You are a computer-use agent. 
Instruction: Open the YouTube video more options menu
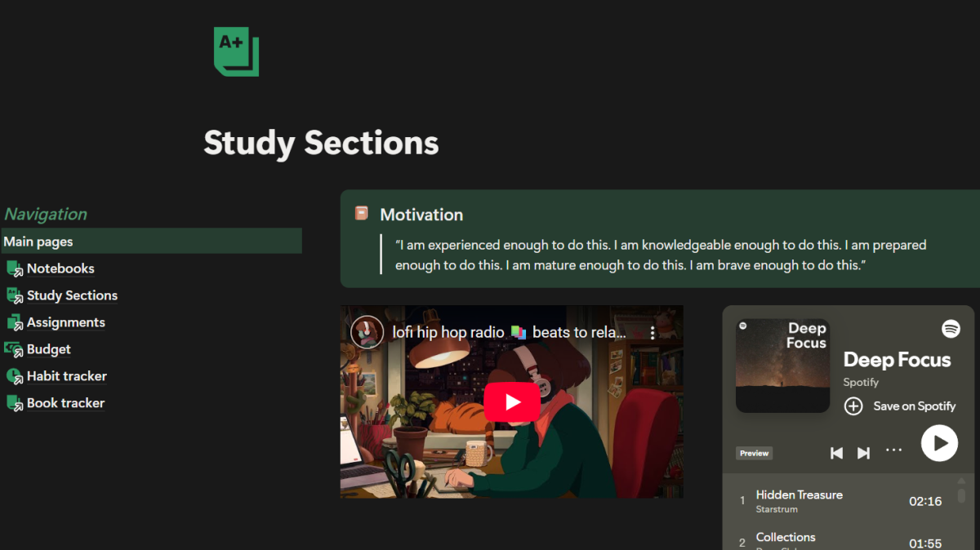point(652,333)
